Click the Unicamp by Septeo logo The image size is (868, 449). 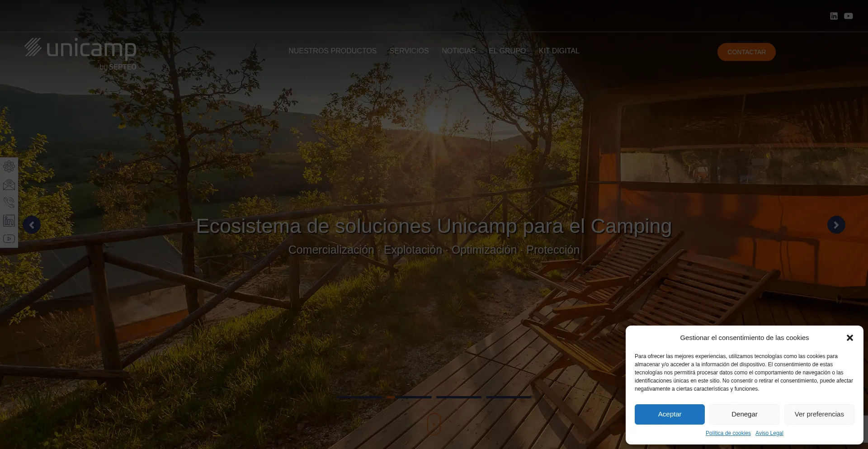80,54
